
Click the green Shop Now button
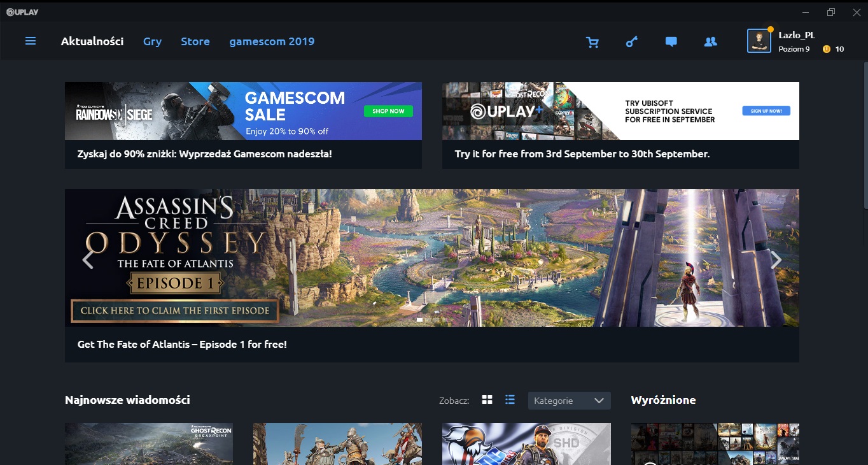click(388, 111)
